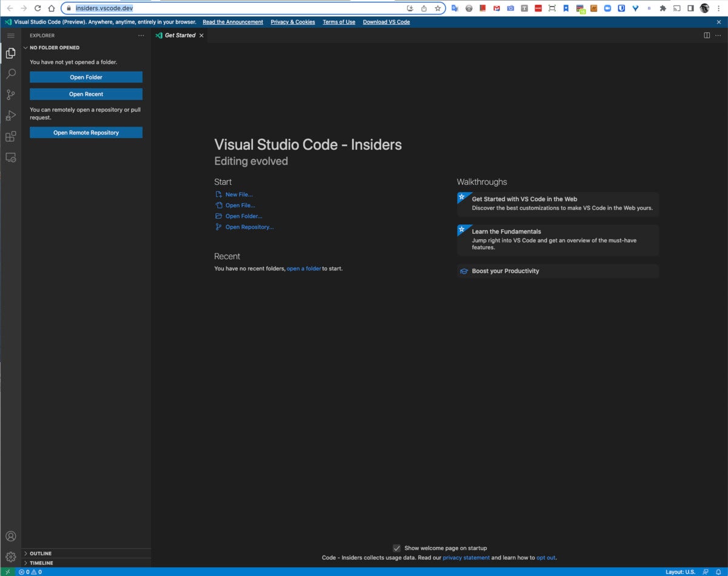Open the Accounts menu icon
The height and width of the screenshot is (576, 728).
pyautogui.click(x=10, y=537)
